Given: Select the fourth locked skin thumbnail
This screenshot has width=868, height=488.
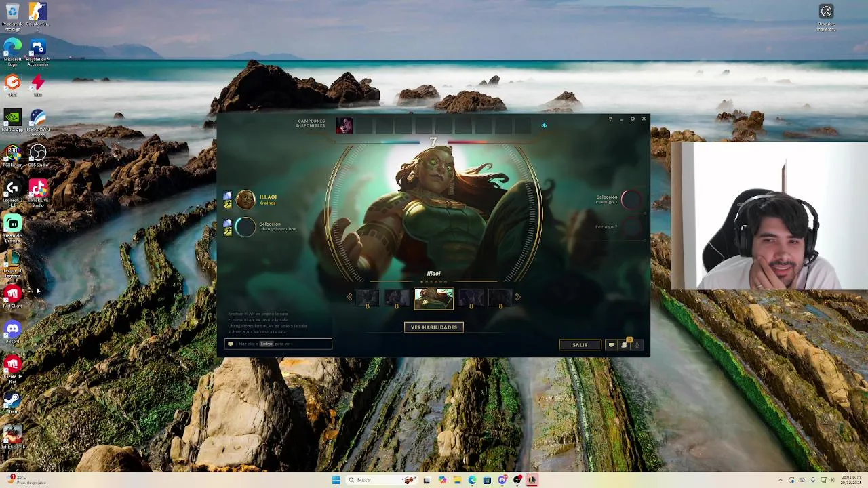Looking at the screenshot, I should 471,298.
